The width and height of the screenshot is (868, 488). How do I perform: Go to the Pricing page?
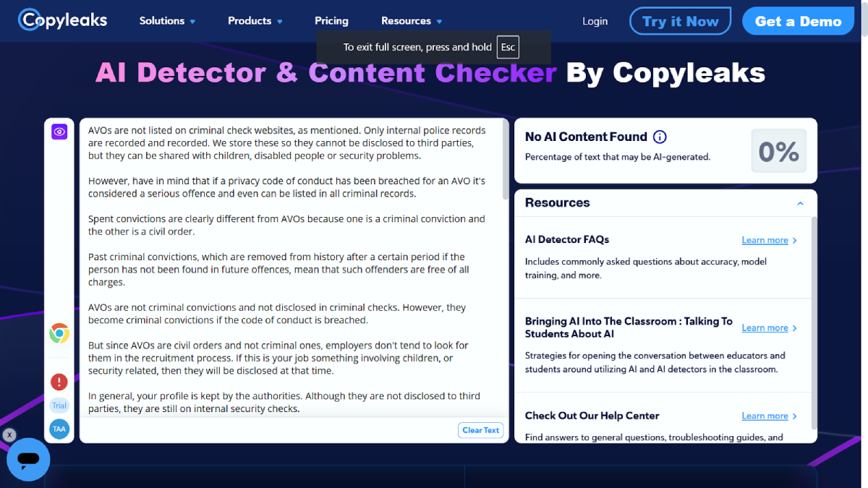coord(331,21)
